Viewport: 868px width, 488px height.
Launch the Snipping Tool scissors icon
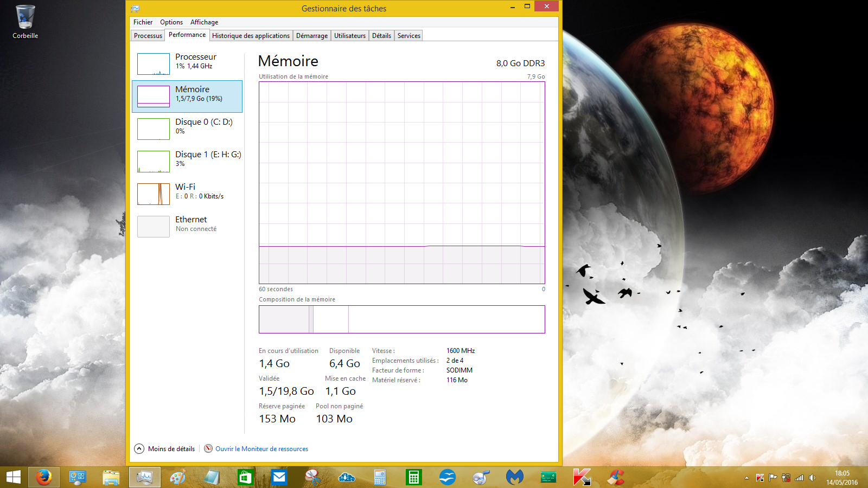click(x=312, y=477)
